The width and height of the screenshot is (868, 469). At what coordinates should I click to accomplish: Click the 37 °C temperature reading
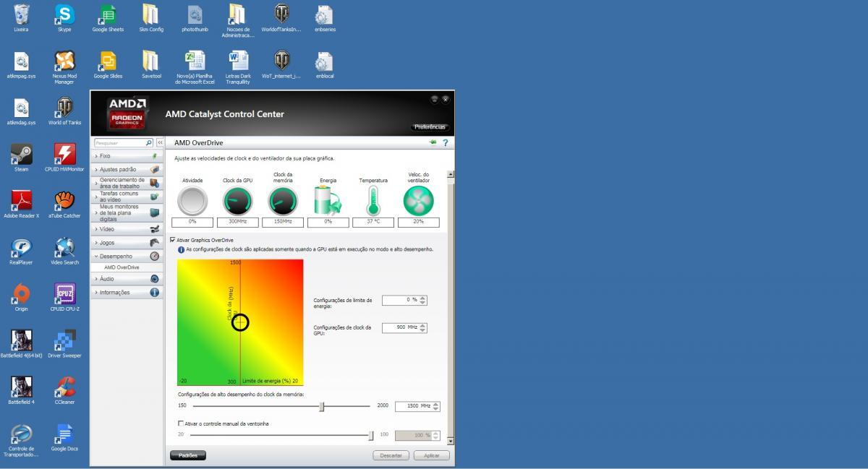pyautogui.click(x=373, y=222)
